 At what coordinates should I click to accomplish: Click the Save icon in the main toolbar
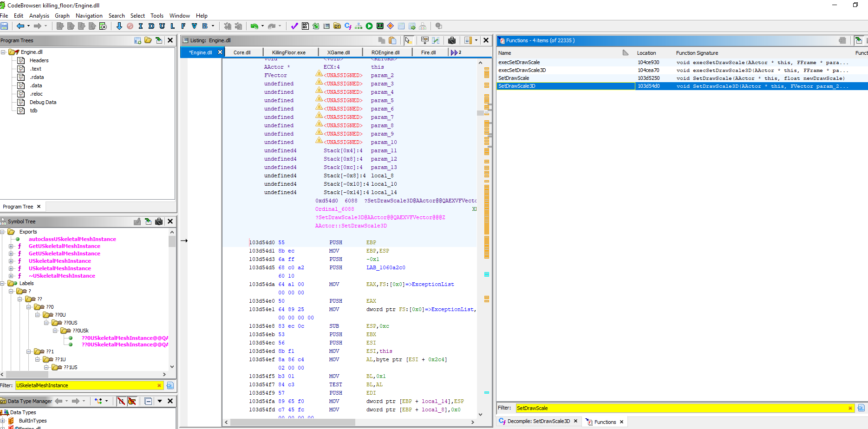4,26
